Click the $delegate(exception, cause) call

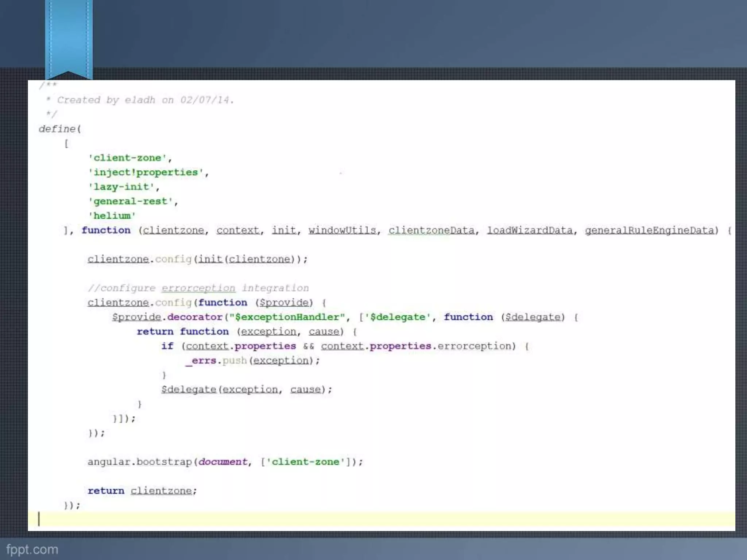point(246,390)
